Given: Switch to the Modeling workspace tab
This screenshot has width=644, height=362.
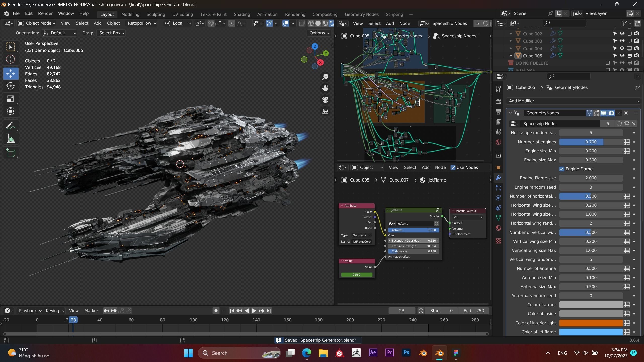Looking at the screenshot, I should (x=130, y=14).
